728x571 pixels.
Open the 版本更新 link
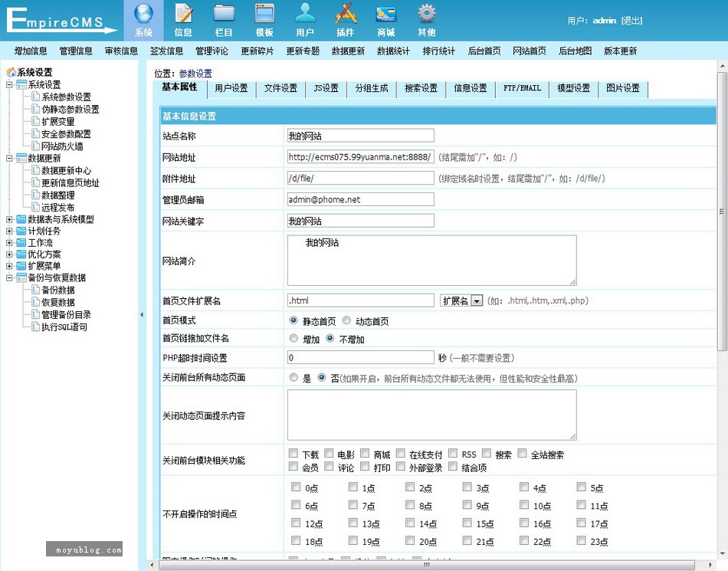point(620,51)
